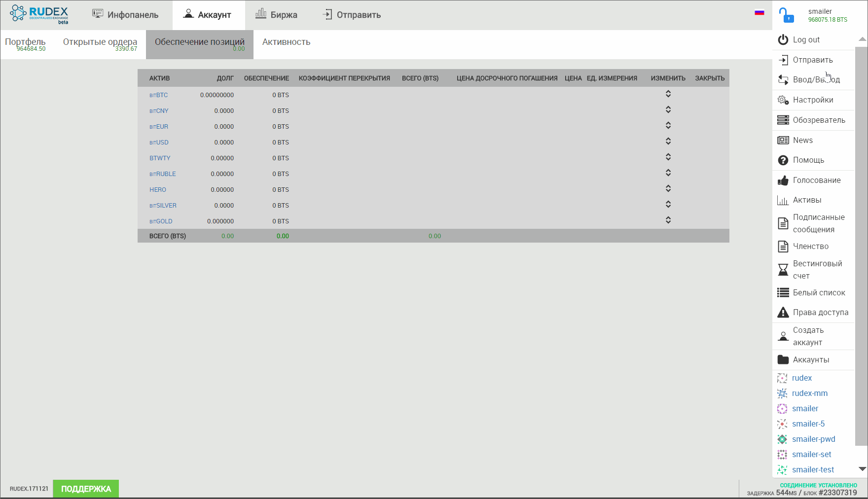This screenshot has width=868, height=499.
Task: Open the Аккаунт top menu
Action: 209,15
